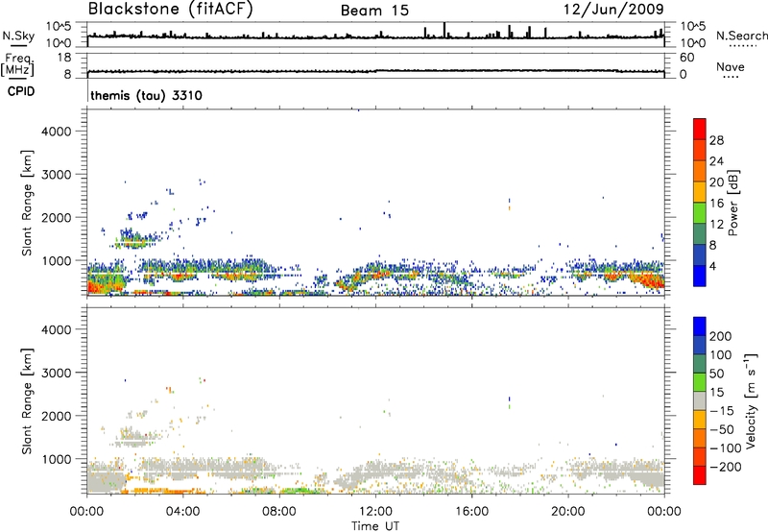Click the '12:00' time axis label
Screen dimensions: 768x532
(375, 512)
